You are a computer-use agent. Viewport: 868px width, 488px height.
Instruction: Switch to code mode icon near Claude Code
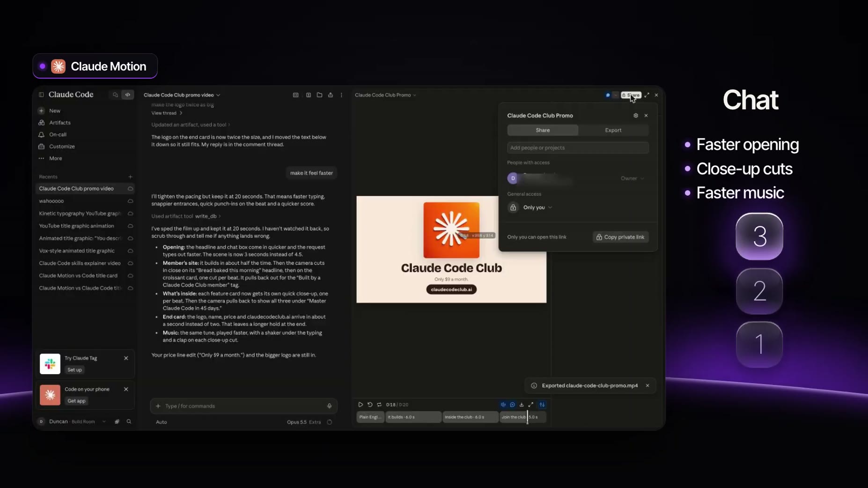point(127,95)
